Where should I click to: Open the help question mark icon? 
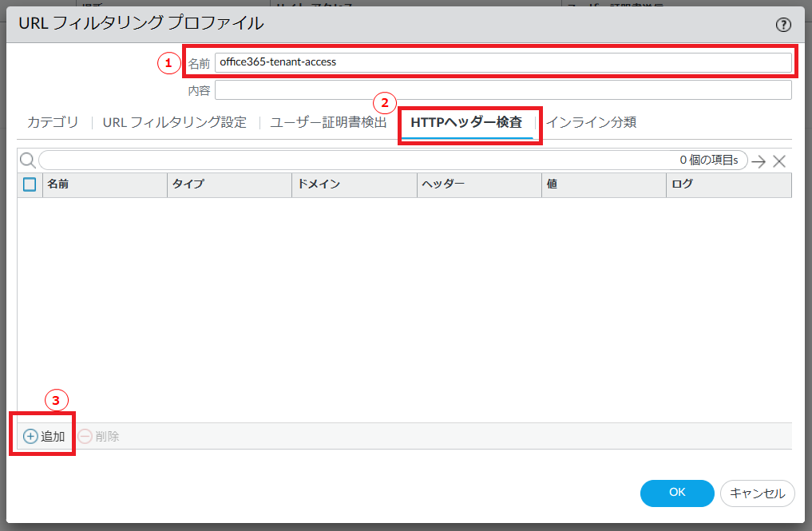click(x=783, y=25)
